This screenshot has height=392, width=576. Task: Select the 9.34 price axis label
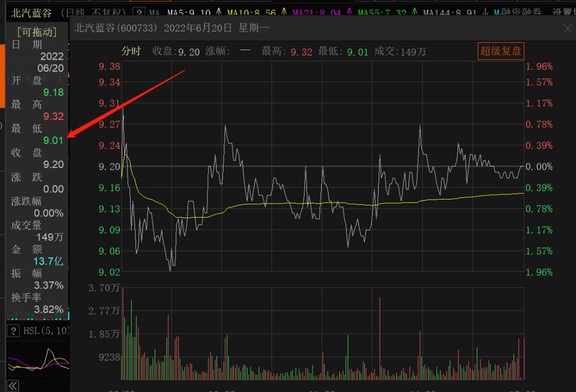[x=109, y=82]
